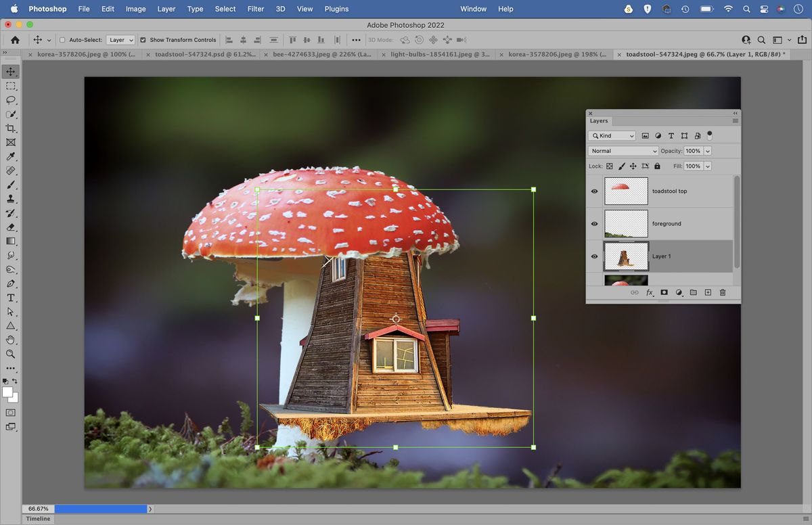This screenshot has height=525, width=812.
Task: Open the blend mode dropdown showing Normal
Action: 623,150
